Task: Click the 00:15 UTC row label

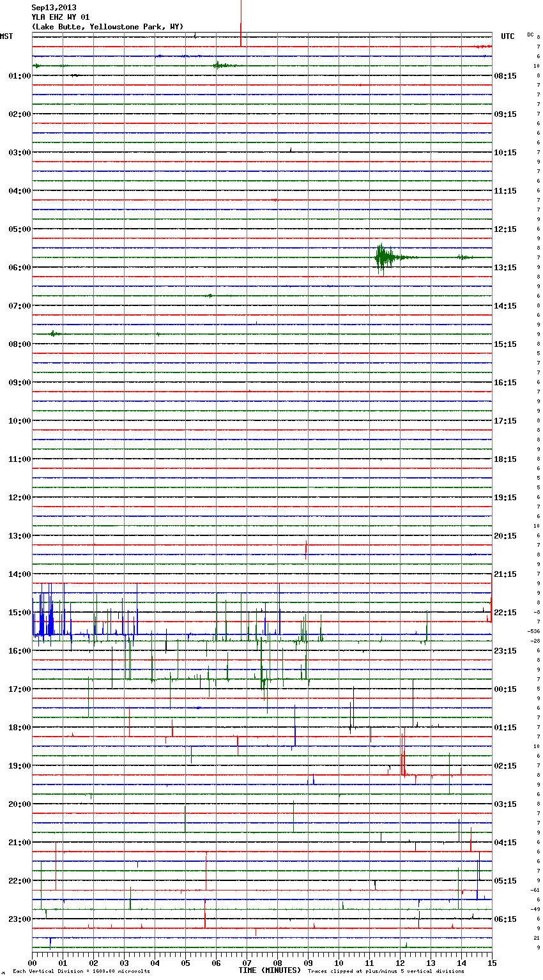Action: (x=505, y=689)
